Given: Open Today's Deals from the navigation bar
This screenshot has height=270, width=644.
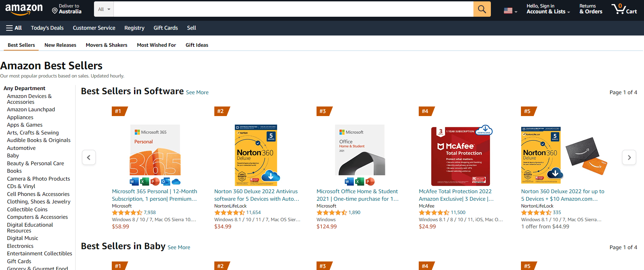Looking at the screenshot, I should (x=47, y=28).
